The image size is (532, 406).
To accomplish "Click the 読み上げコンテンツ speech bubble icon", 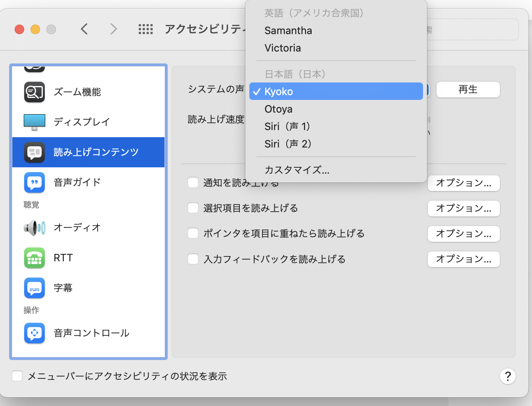I will (34, 152).
